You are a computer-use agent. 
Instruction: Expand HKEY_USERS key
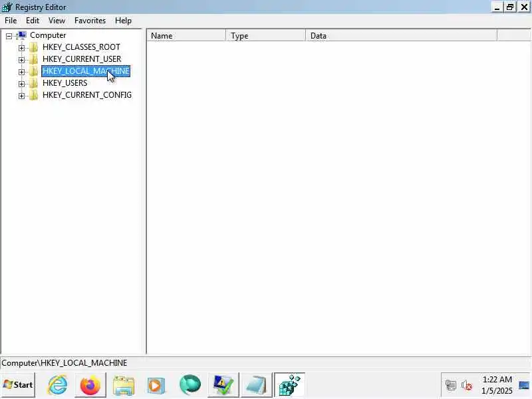pyautogui.click(x=22, y=84)
